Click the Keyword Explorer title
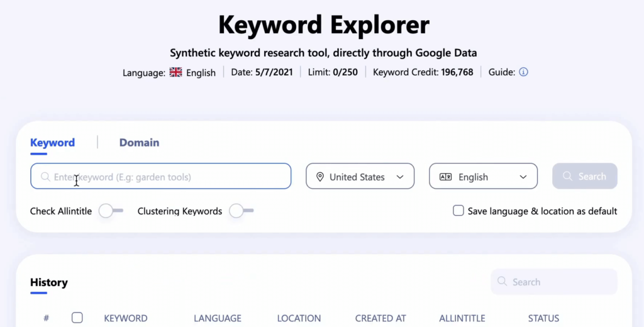The height and width of the screenshot is (327, 644). coord(324,25)
